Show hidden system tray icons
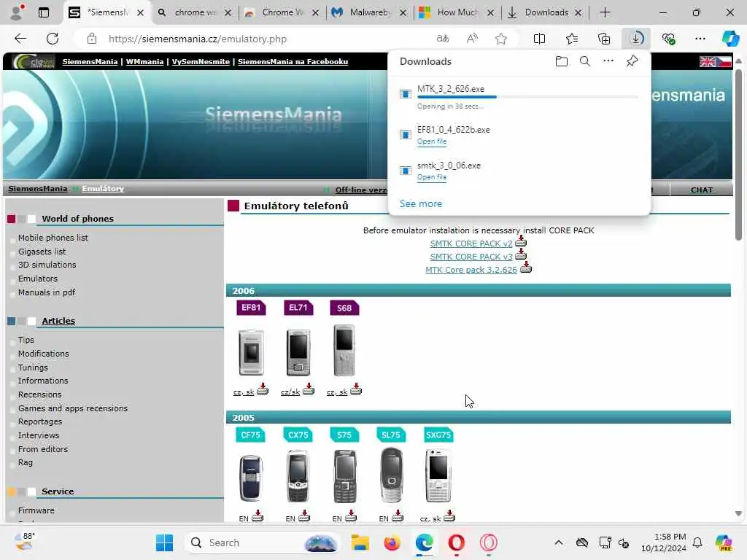 (559, 542)
